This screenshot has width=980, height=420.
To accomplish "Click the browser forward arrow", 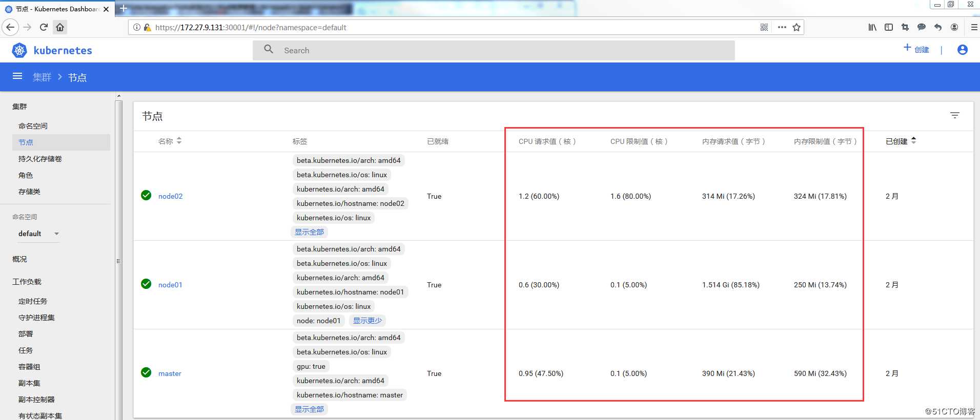I will pyautogui.click(x=28, y=27).
